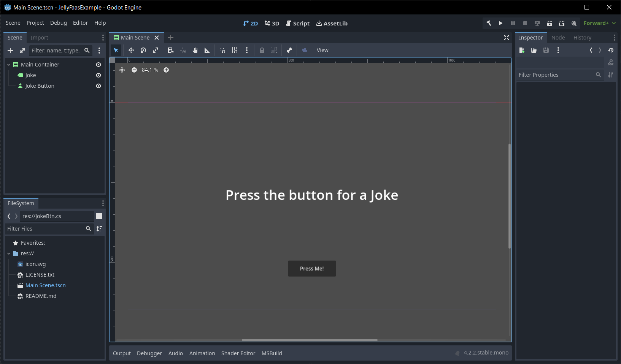This screenshot has height=364, width=621.
Task: Open the Scene menu
Action: tap(13, 23)
